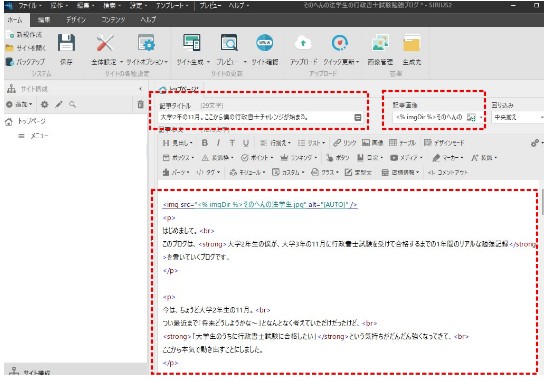Viewport: 545px width, 381px height.
Task: Click the vertical scrollbar of the editor
Action: click(543, 202)
